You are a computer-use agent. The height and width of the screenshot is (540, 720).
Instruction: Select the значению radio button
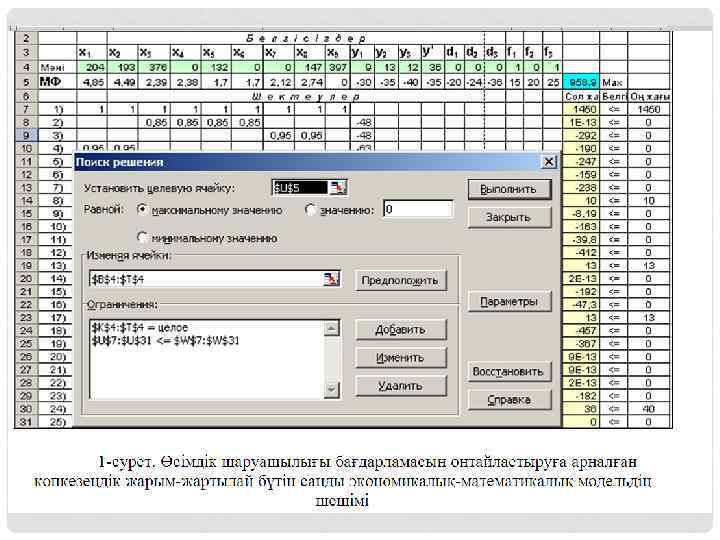click(x=311, y=210)
